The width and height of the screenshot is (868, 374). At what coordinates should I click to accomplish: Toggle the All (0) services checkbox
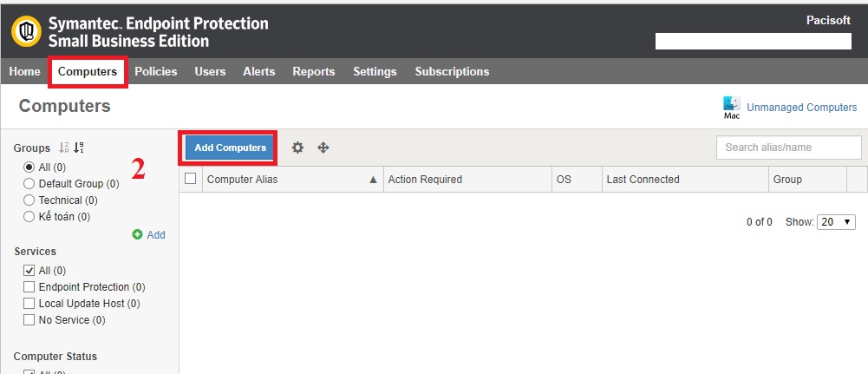(x=29, y=271)
